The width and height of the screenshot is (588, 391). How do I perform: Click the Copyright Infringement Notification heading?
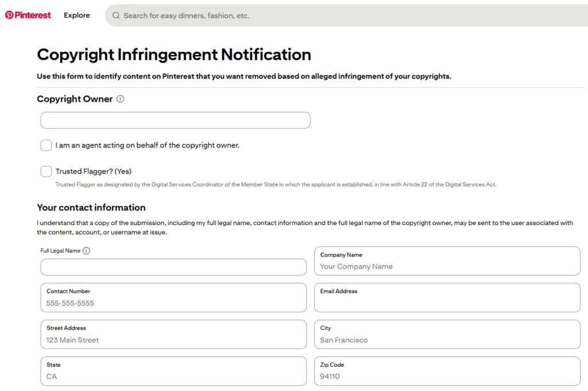[x=173, y=55]
